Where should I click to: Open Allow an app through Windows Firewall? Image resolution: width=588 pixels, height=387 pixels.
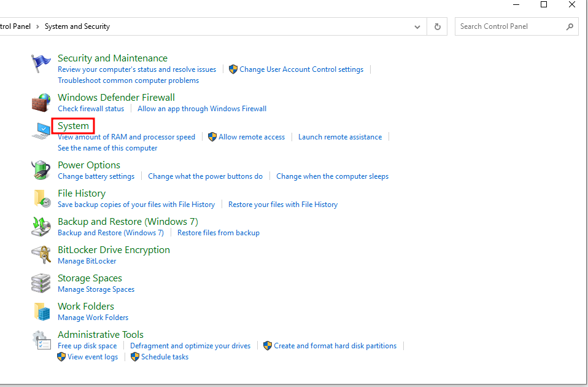pos(202,109)
